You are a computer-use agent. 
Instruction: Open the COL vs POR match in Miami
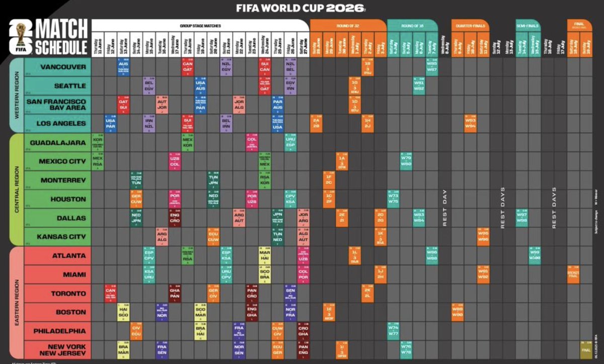coord(303,275)
